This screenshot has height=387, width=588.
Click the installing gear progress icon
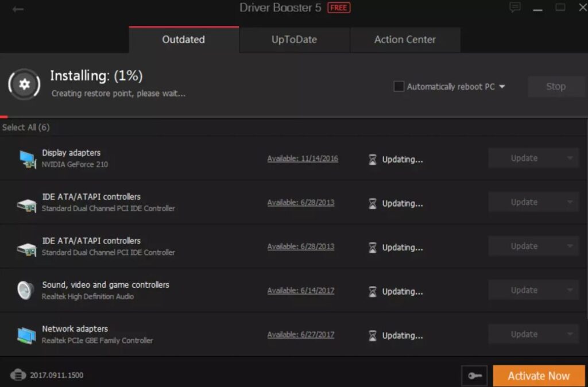24,84
